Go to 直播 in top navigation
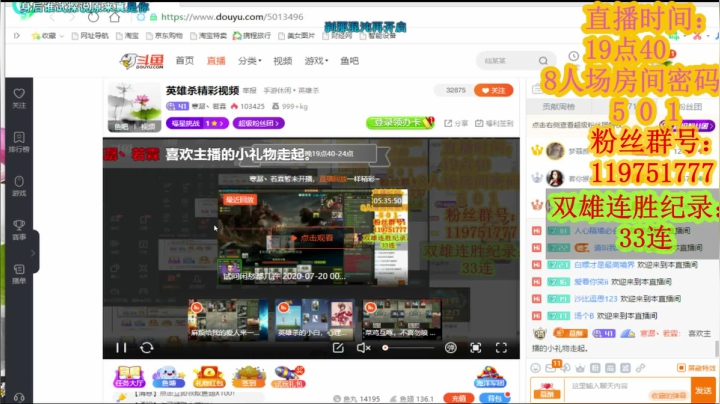Viewport: 720px width, 404px height. pyautogui.click(x=216, y=61)
